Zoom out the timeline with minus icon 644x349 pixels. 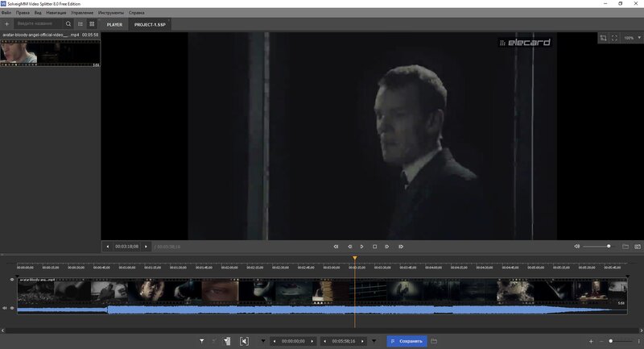point(601,341)
